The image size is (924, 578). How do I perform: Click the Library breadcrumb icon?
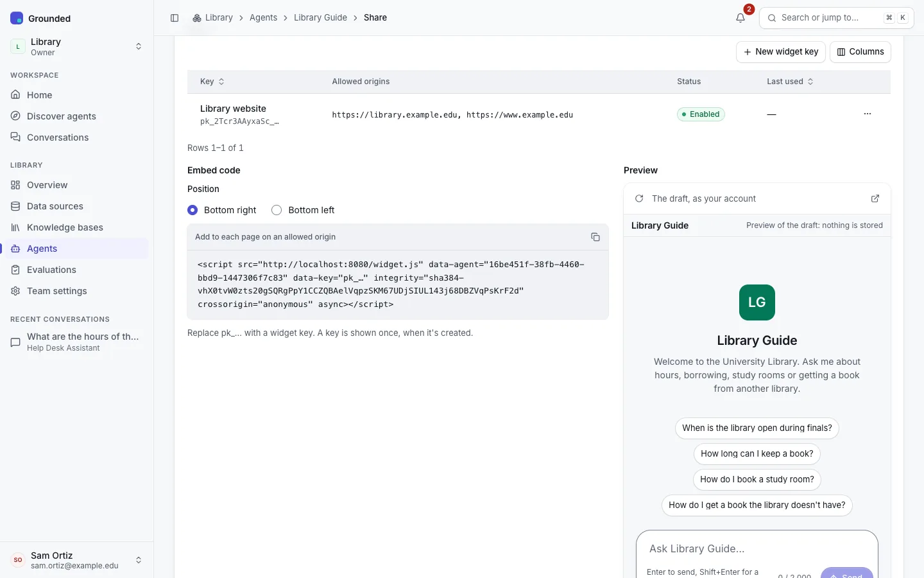[197, 18]
